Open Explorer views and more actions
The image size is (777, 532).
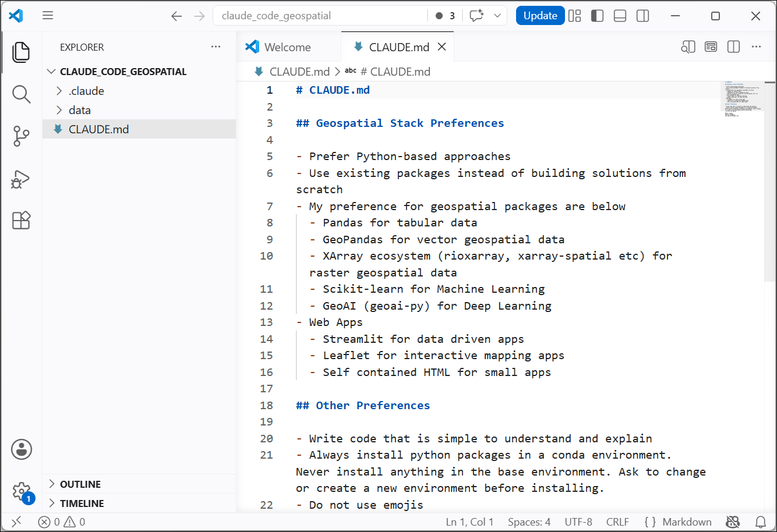(216, 47)
